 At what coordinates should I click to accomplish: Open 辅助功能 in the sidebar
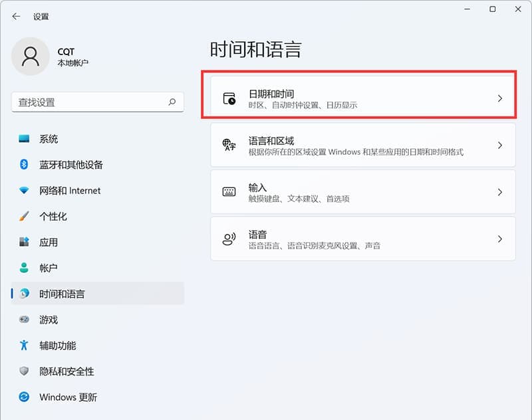coord(58,346)
